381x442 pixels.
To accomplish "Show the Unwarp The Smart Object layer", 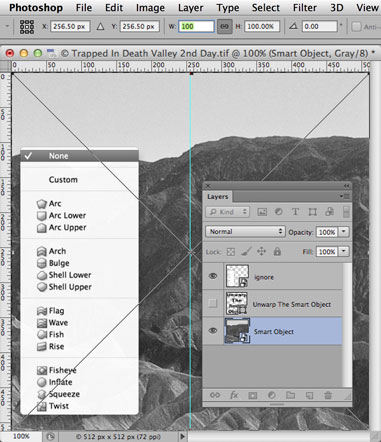I will 212,303.
